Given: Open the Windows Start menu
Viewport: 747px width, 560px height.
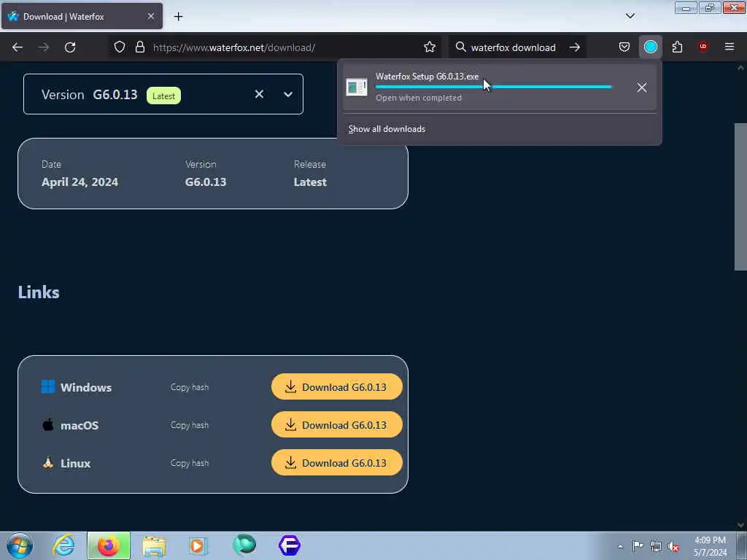Looking at the screenshot, I should 20,545.
